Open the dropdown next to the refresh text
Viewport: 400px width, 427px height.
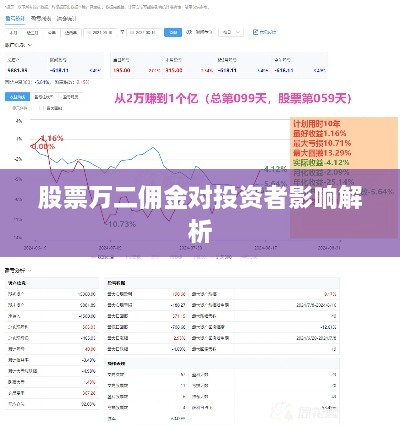coord(231,32)
